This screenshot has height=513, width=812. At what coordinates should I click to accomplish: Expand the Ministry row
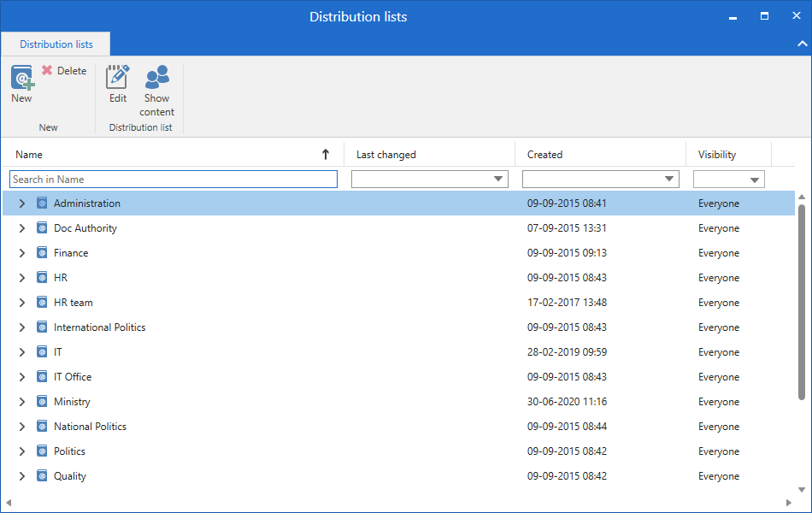21,402
